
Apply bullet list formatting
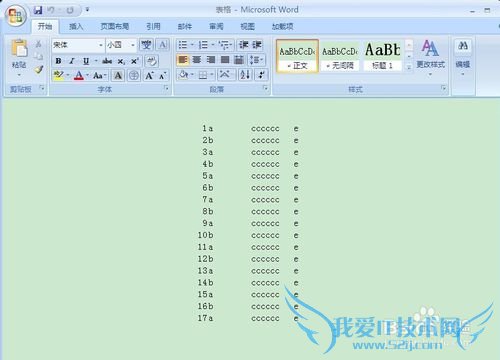pos(183,45)
